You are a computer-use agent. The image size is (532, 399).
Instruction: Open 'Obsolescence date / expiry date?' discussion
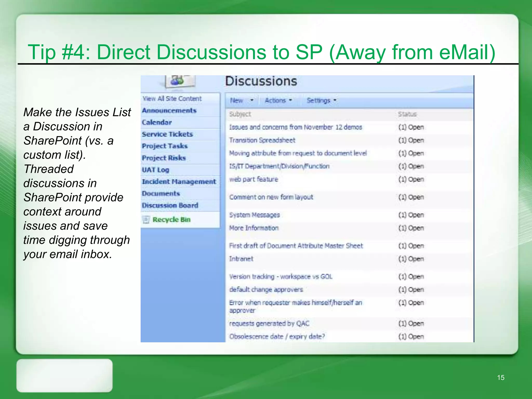click(x=277, y=337)
